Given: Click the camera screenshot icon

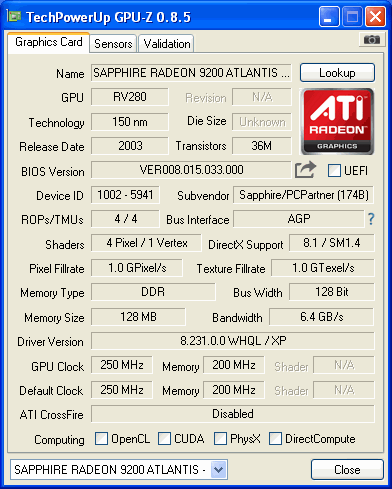Looking at the screenshot, I should (371, 40).
